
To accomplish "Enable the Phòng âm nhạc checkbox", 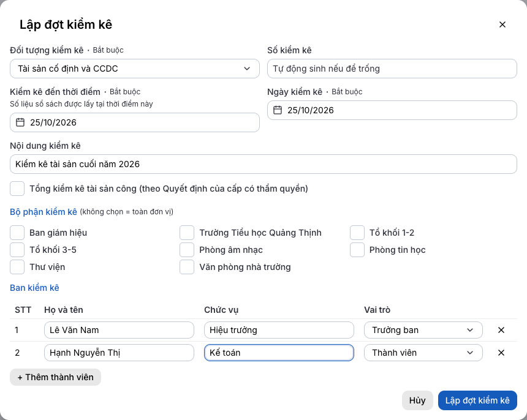I will [187, 250].
